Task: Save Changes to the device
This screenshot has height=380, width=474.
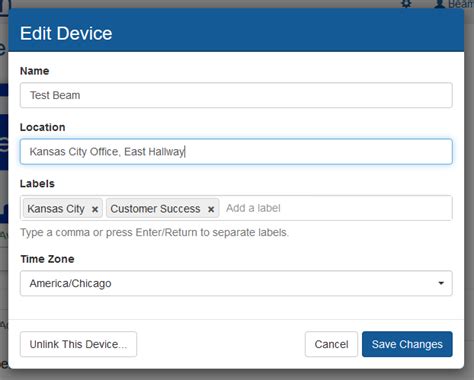Action: [x=407, y=344]
